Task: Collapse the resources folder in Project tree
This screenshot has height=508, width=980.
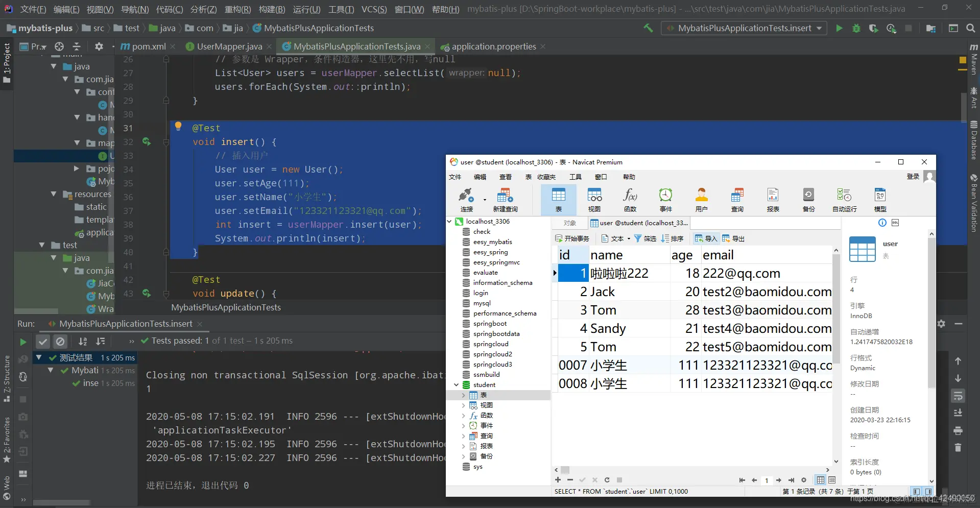Action: pyautogui.click(x=54, y=194)
